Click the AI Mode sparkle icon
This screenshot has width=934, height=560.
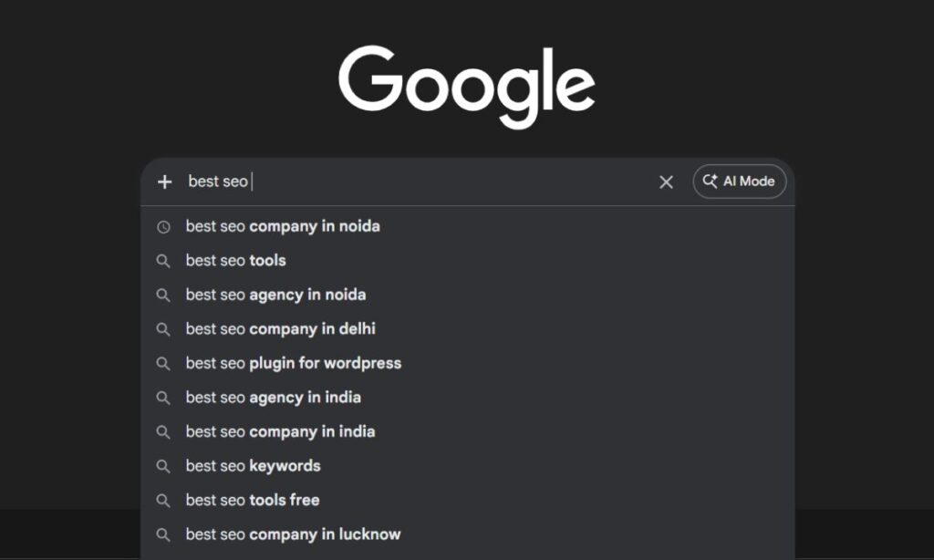710,181
